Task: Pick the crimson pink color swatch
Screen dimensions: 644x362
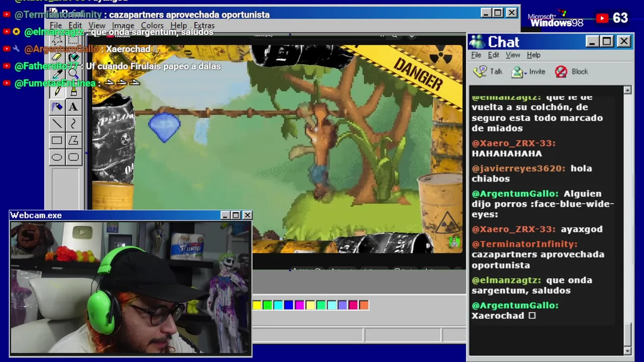Action: point(353,305)
